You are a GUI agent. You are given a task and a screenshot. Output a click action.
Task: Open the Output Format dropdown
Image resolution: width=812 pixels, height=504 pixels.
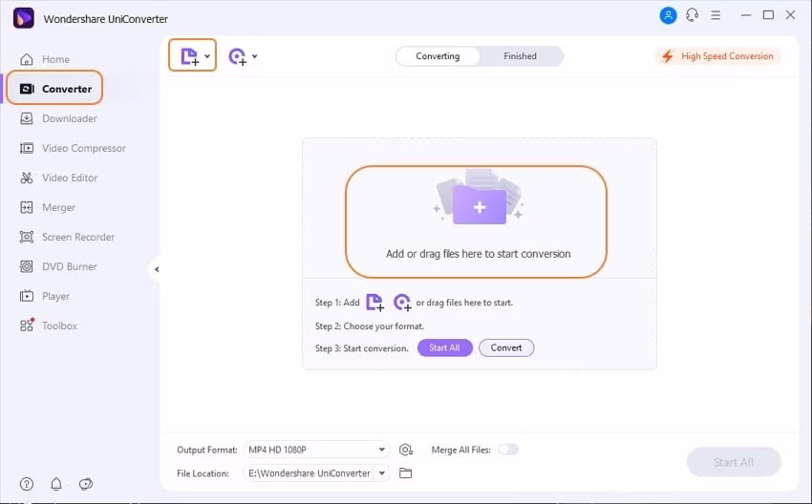click(x=316, y=450)
